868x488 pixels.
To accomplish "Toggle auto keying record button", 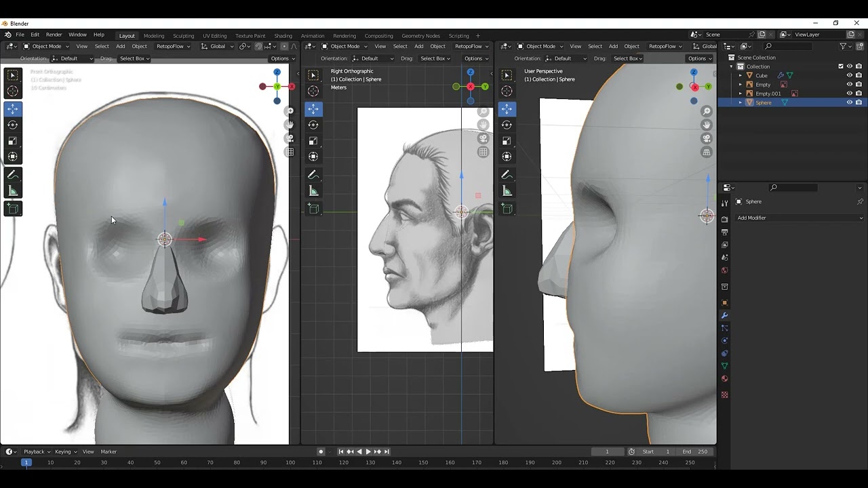I will [x=321, y=451].
